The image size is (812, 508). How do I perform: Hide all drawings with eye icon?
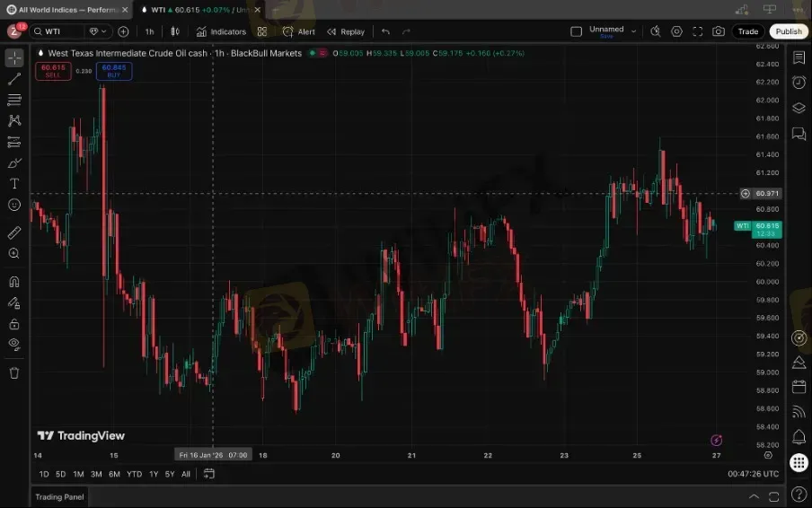tap(14, 344)
